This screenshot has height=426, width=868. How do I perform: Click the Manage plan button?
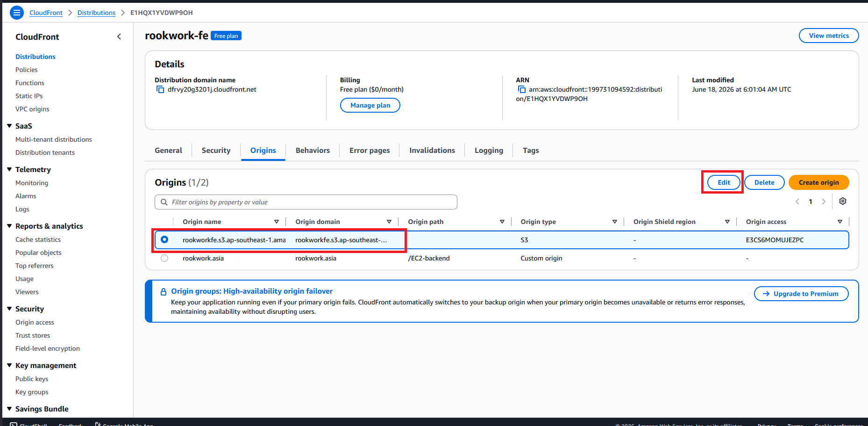(370, 105)
